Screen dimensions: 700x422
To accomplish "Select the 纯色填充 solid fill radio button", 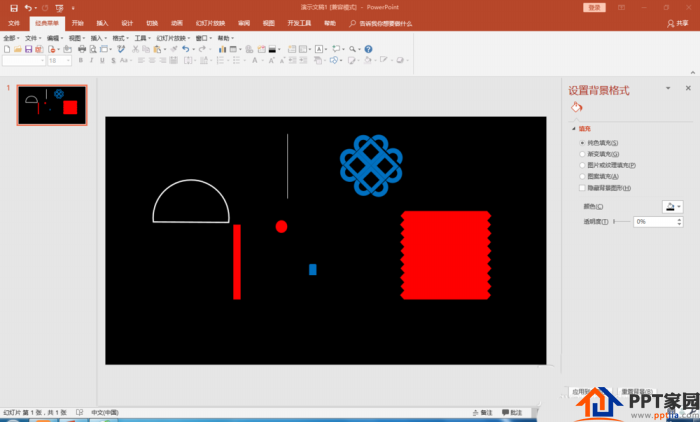I will pyautogui.click(x=582, y=143).
